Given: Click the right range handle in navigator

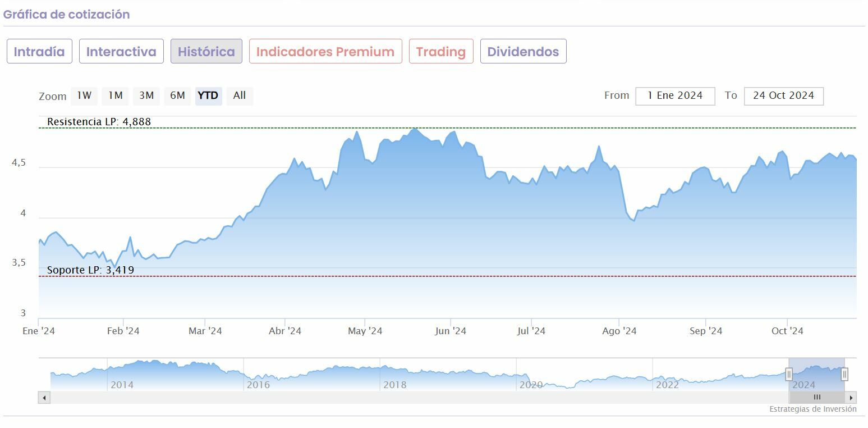Looking at the screenshot, I should [844, 375].
